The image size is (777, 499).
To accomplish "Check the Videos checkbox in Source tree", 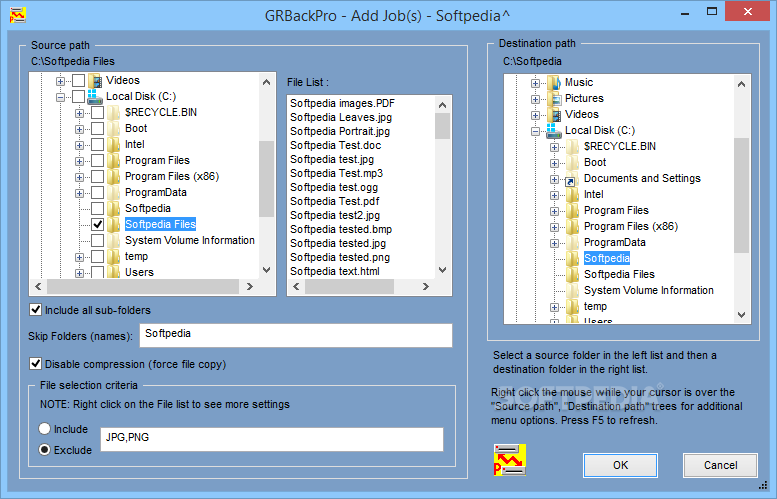I will (78, 80).
